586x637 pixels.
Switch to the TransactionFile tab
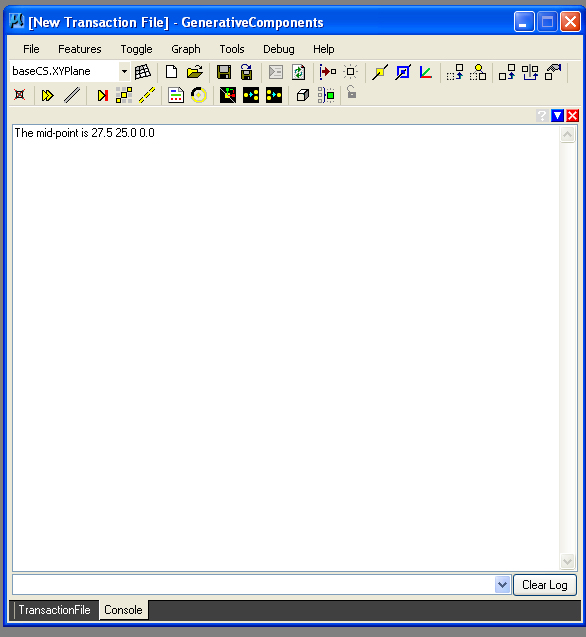pyautogui.click(x=54, y=610)
